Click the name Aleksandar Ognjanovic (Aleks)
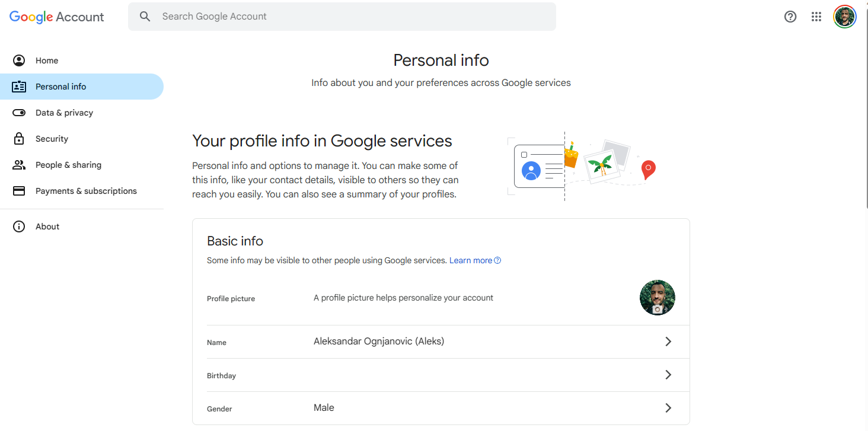The image size is (868, 431). click(379, 341)
